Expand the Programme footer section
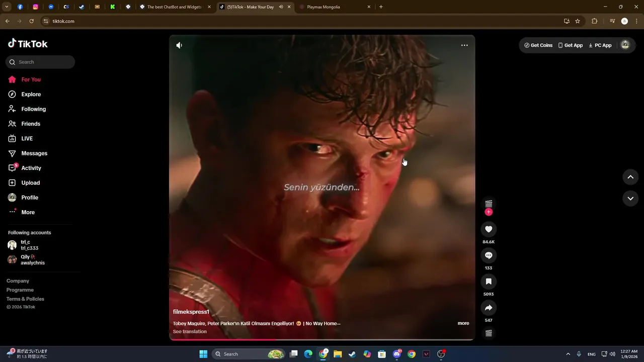Image resolution: width=644 pixels, height=362 pixels. 20,290
